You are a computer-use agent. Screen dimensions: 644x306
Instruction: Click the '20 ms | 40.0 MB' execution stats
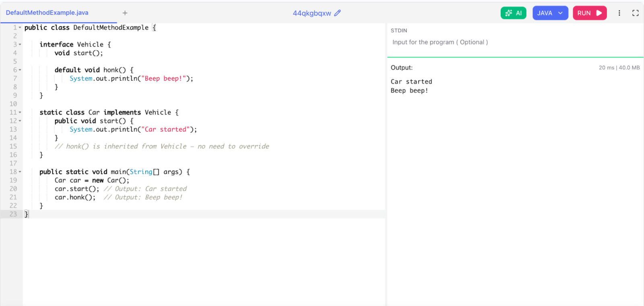pyautogui.click(x=619, y=68)
